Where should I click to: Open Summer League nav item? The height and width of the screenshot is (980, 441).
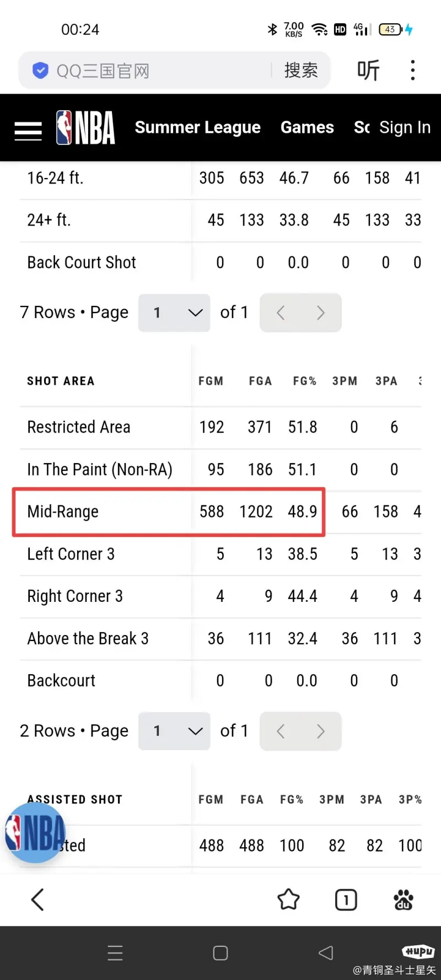[x=197, y=127]
